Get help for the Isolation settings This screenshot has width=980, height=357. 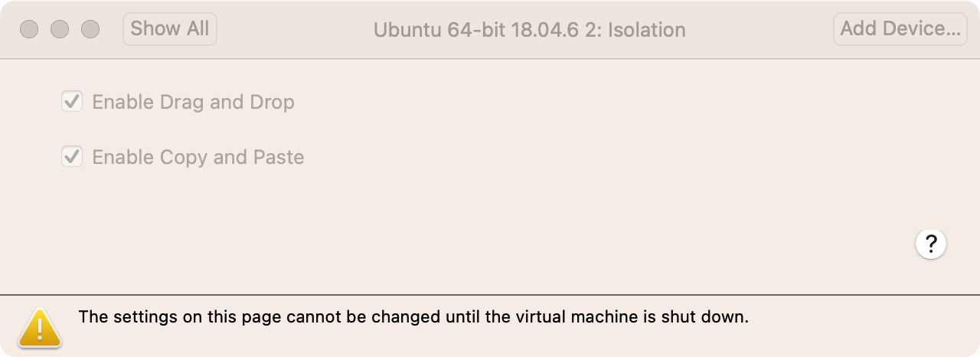(x=931, y=244)
